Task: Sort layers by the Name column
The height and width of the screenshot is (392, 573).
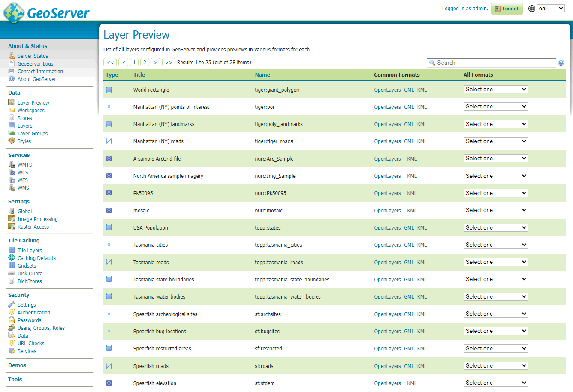Action: 262,75
